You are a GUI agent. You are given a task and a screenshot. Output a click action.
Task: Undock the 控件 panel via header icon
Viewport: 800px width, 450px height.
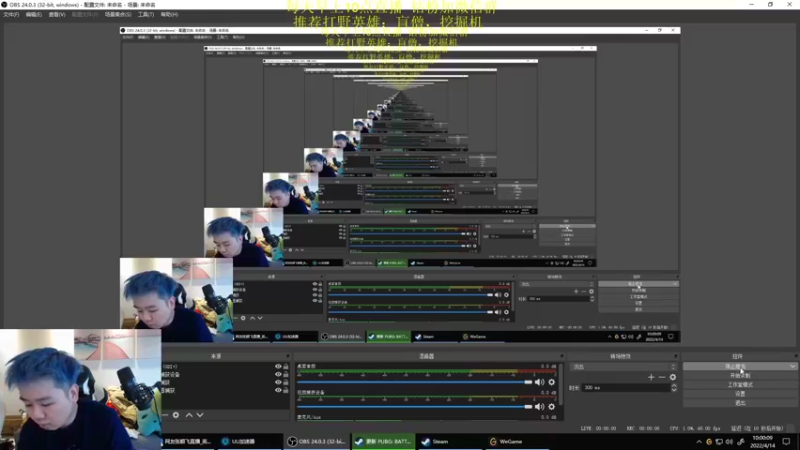pyautogui.click(x=795, y=356)
